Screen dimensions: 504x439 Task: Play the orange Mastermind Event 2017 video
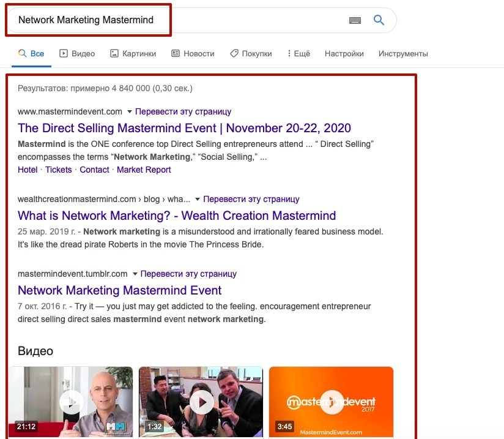(331, 402)
